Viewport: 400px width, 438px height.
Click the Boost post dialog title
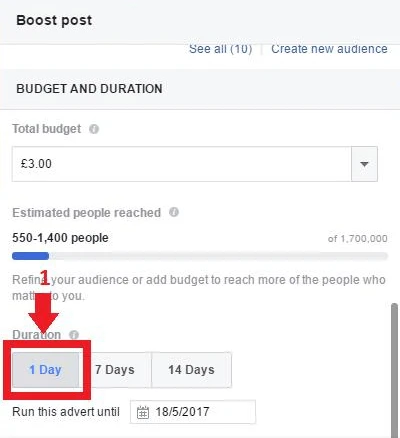54,20
